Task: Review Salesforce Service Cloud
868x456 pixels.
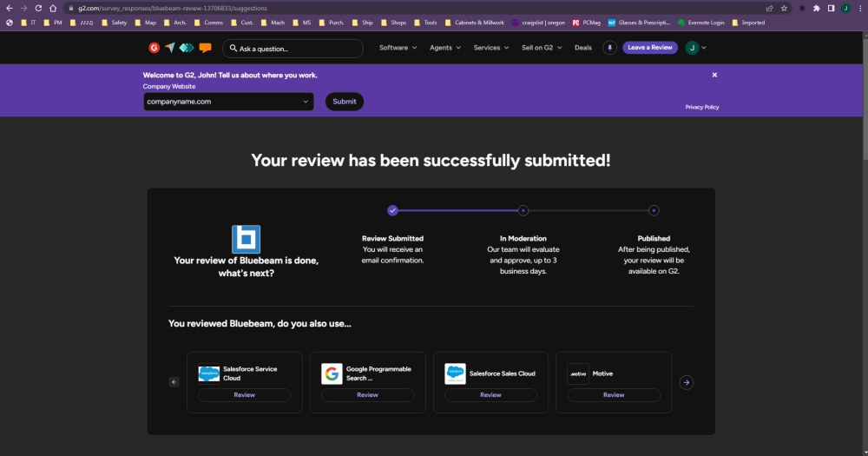Action: 244,395
